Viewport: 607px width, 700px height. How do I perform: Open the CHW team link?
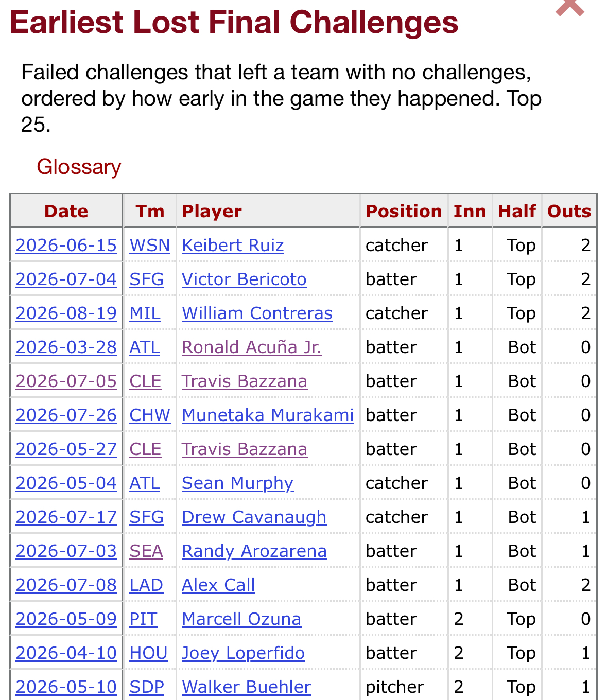(150, 415)
